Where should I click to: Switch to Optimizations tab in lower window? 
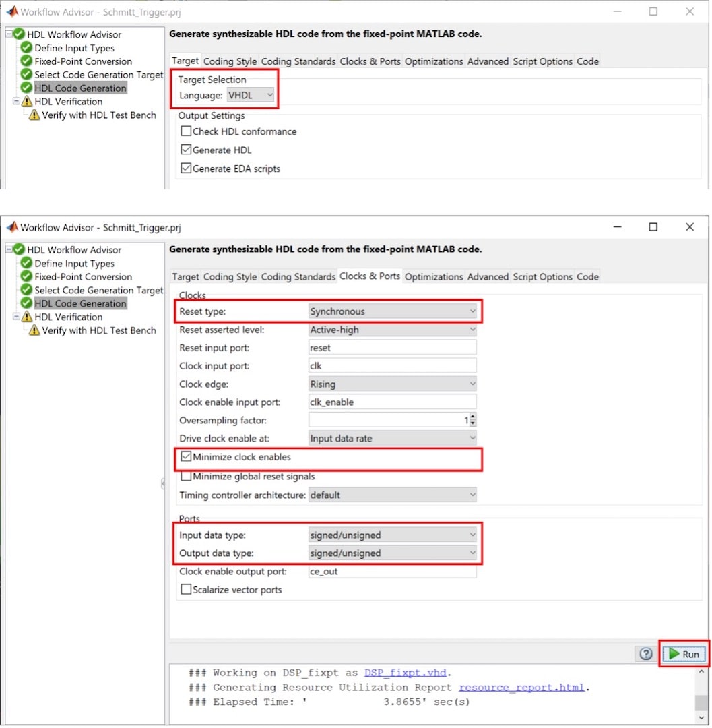(434, 277)
